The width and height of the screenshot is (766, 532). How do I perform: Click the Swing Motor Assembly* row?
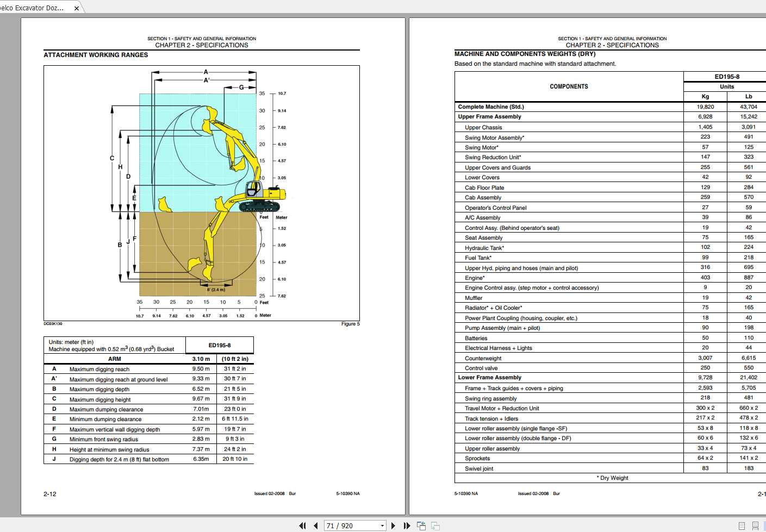click(610, 137)
